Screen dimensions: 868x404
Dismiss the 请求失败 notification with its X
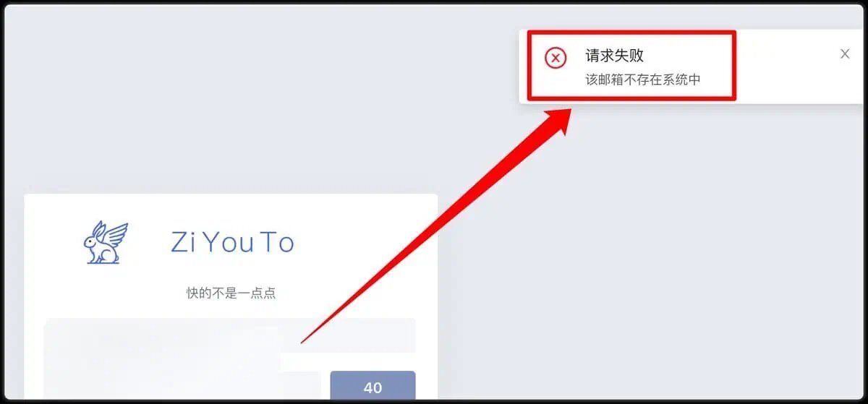(x=845, y=53)
